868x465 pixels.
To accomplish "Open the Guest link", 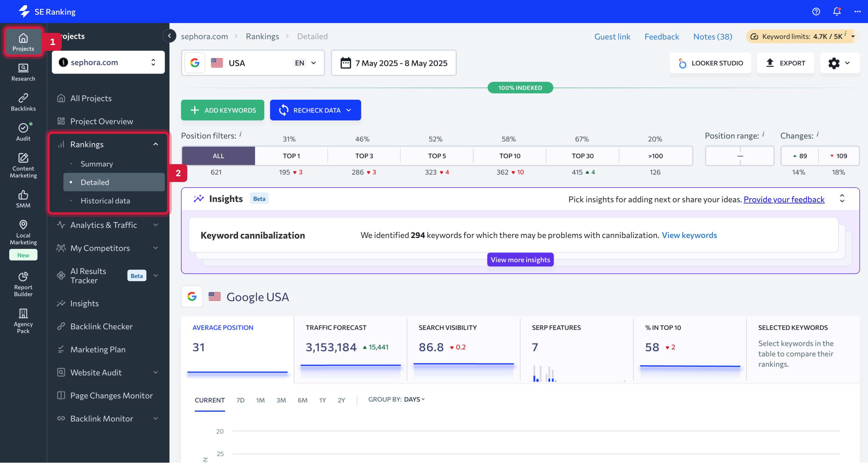I will pyautogui.click(x=612, y=36).
